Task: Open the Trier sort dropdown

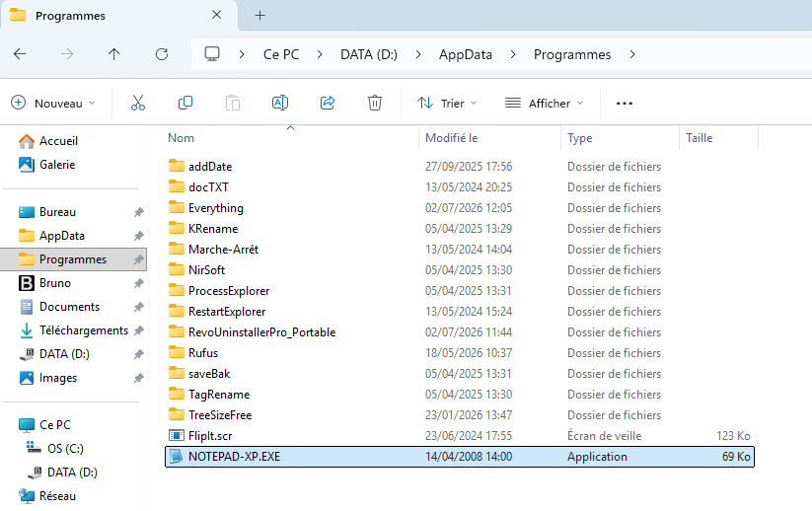Action: 447,103
